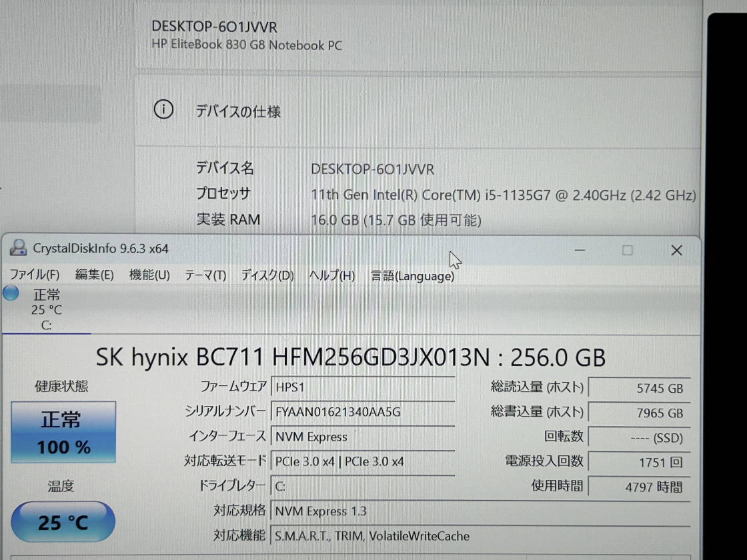This screenshot has width=747, height=560.
Task: Click the 総書込量 value 7965 GB
Action: pos(639,413)
